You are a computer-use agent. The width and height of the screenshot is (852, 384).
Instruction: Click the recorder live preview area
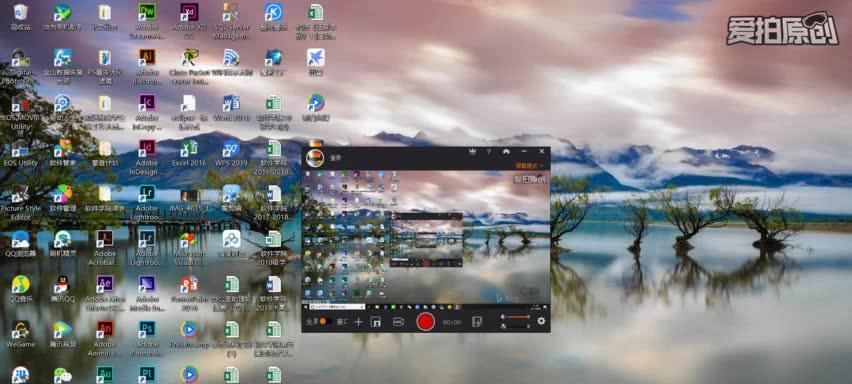click(425, 241)
